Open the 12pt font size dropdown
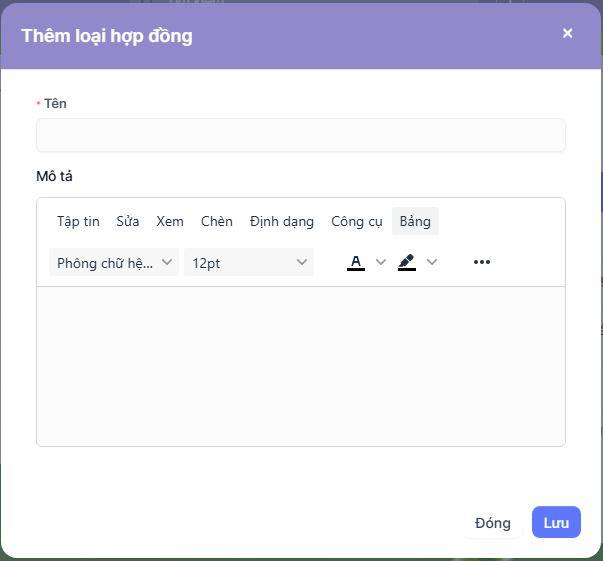This screenshot has height=561, width=603. 248,262
